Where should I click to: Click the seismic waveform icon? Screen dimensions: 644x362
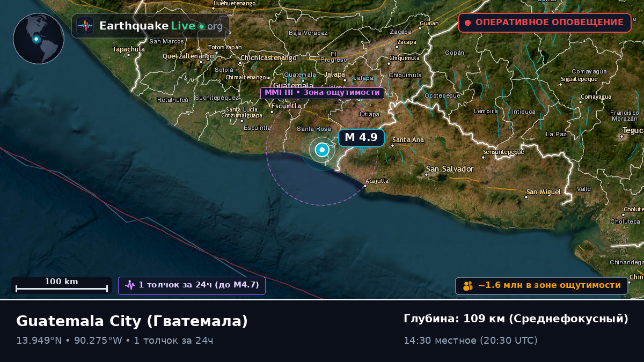[130, 285]
